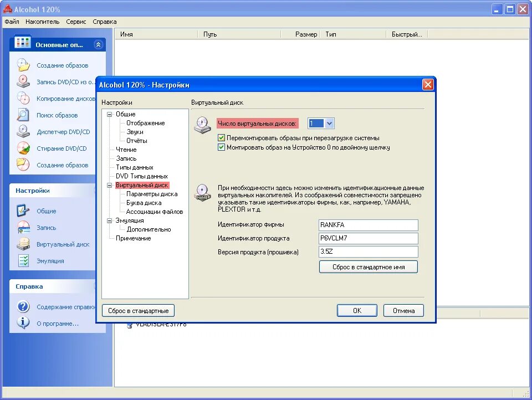
Task: Open the Стирание DVD/CD link
Action: tap(62, 148)
